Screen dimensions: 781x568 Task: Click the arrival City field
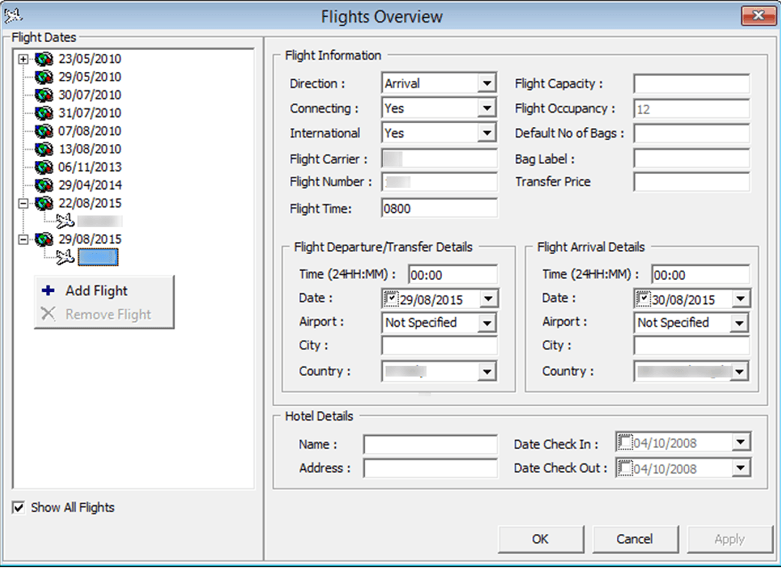pyautogui.click(x=691, y=345)
